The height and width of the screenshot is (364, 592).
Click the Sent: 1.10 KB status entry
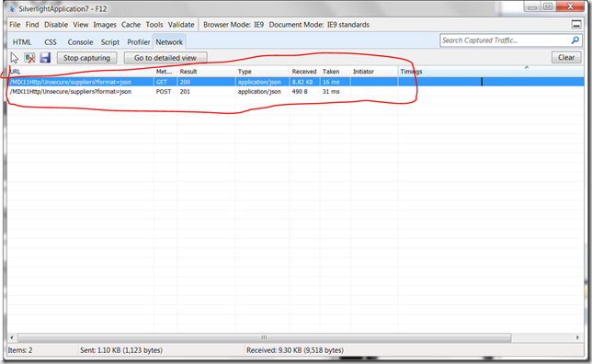(x=121, y=350)
